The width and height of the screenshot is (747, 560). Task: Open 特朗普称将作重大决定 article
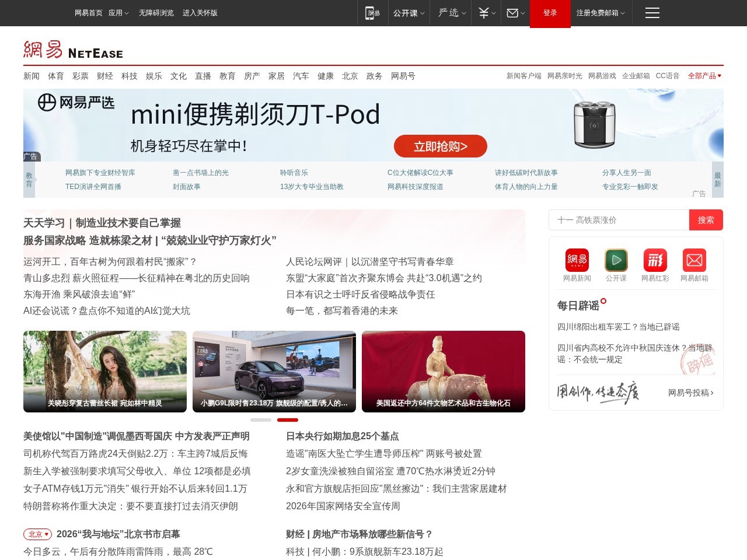click(131, 506)
